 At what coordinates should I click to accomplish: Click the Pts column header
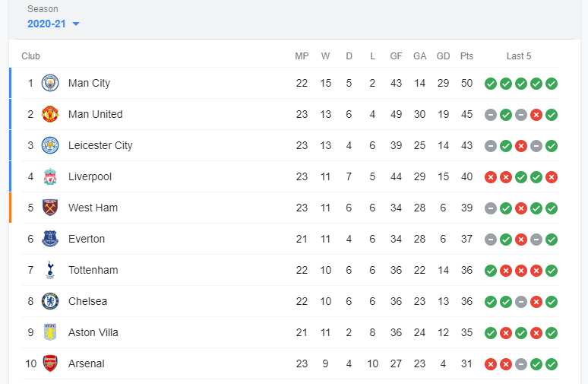466,56
